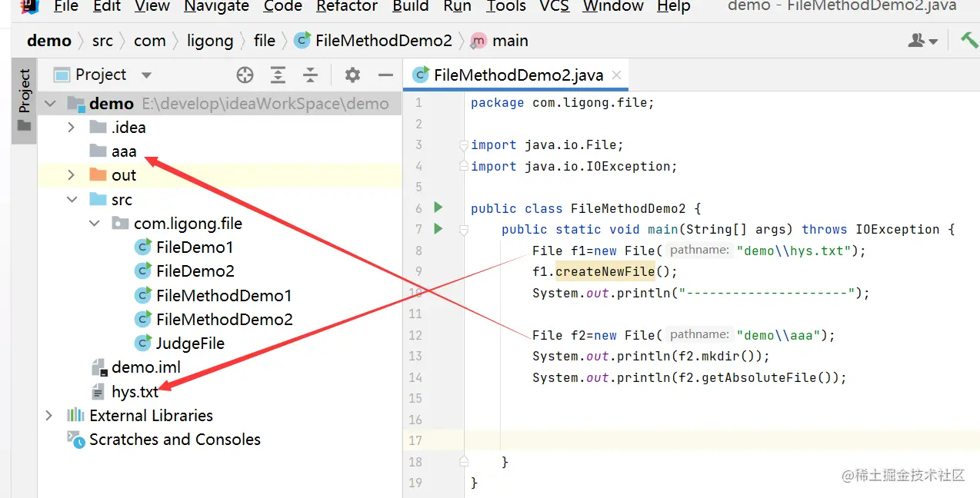Select the demo.iml file
Image resolution: width=980 pixels, height=498 pixels.
point(146,367)
